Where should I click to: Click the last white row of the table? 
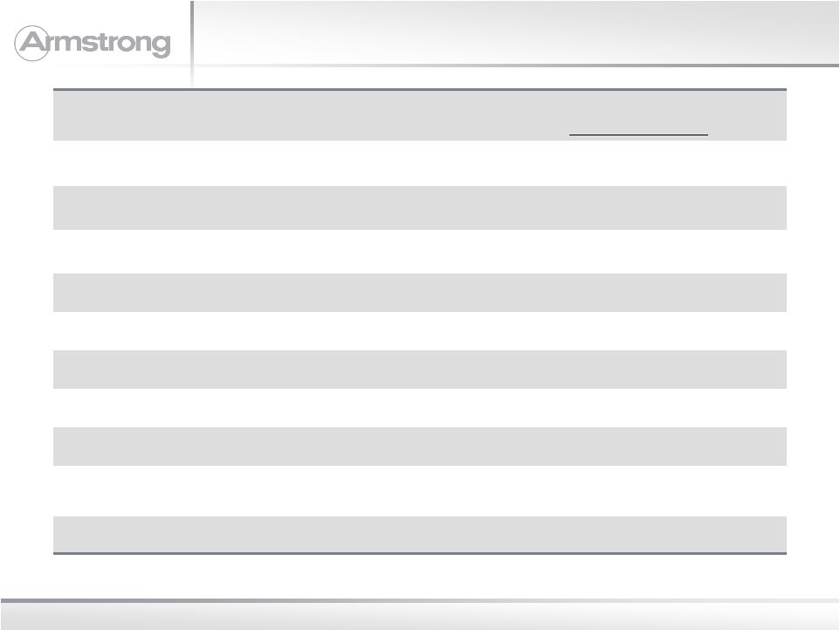pos(419,491)
